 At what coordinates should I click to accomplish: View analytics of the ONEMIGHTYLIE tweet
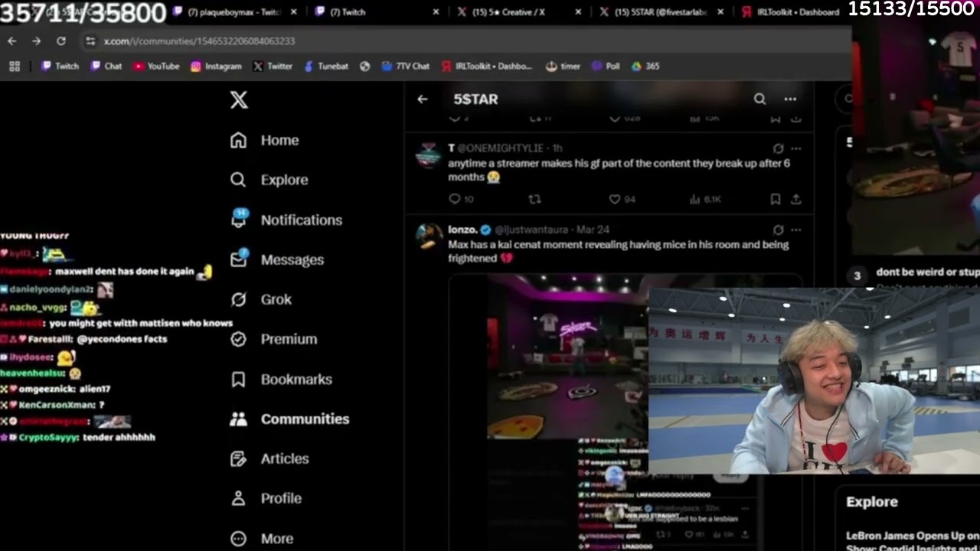click(x=705, y=199)
